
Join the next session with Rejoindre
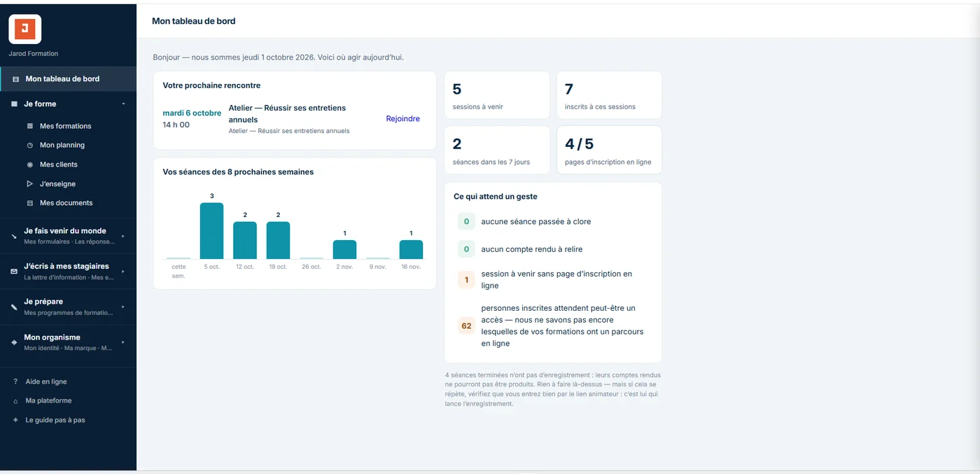402,119
